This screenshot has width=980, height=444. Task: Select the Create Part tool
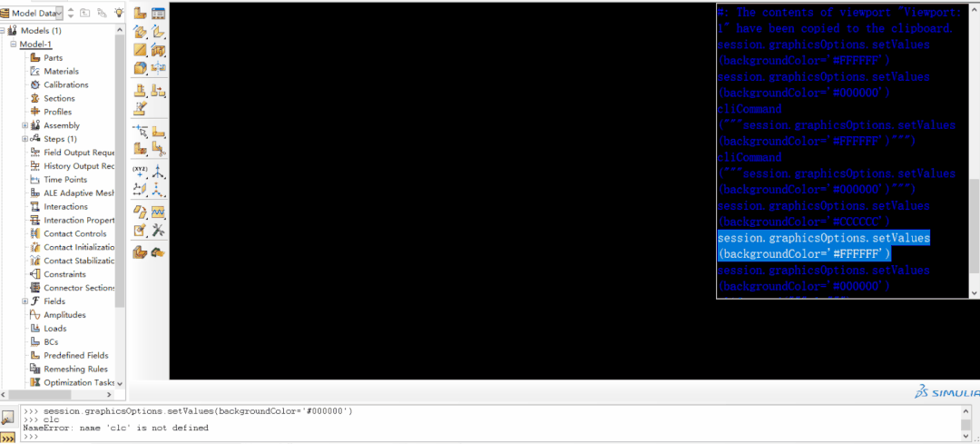pos(141,13)
